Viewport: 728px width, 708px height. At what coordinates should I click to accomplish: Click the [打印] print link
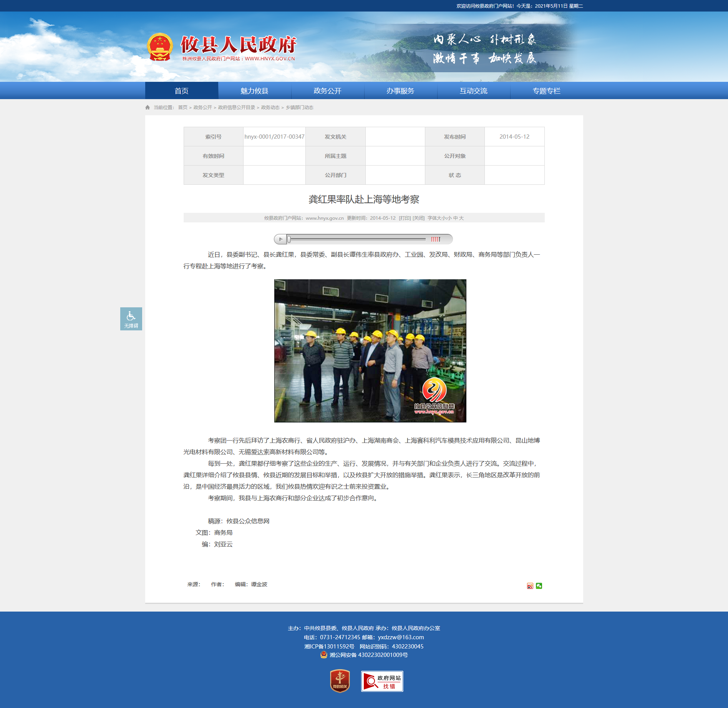pos(405,218)
